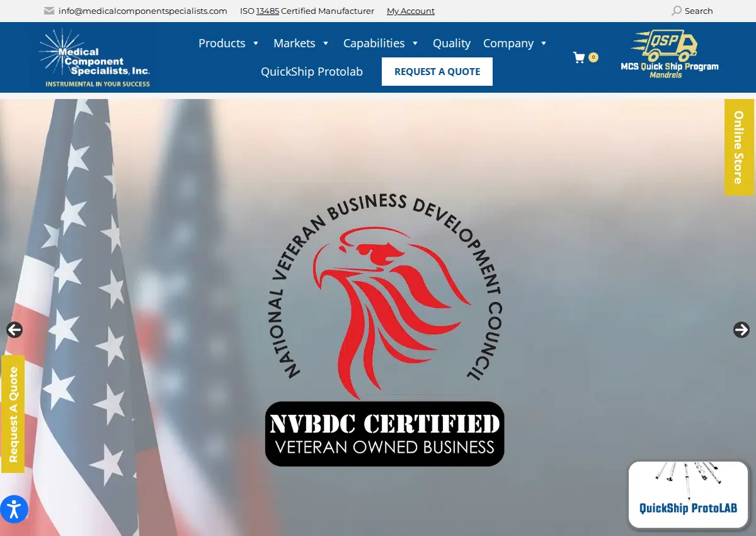The height and width of the screenshot is (536, 756).
Task: Open the Online Store side tab
Action: [x=739, y=147]
